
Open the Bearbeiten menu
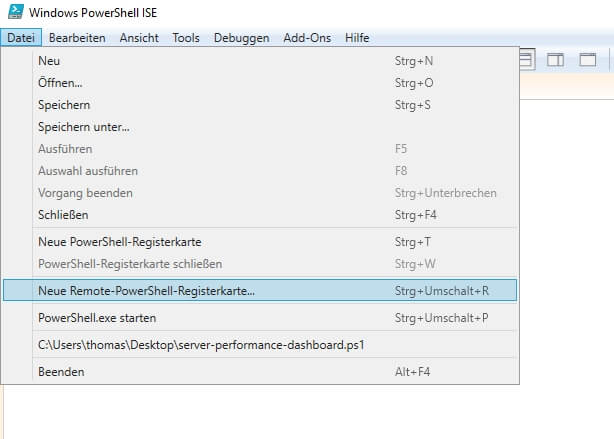77,38
